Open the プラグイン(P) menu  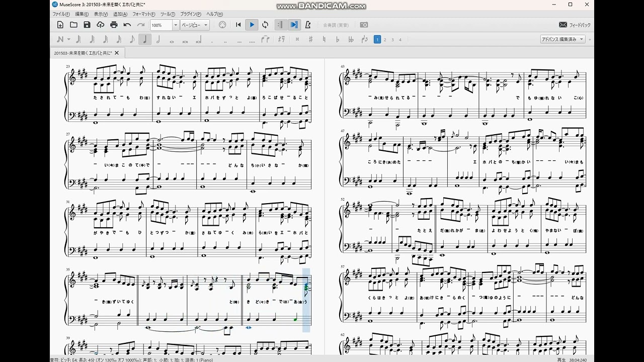coord(191,14)
